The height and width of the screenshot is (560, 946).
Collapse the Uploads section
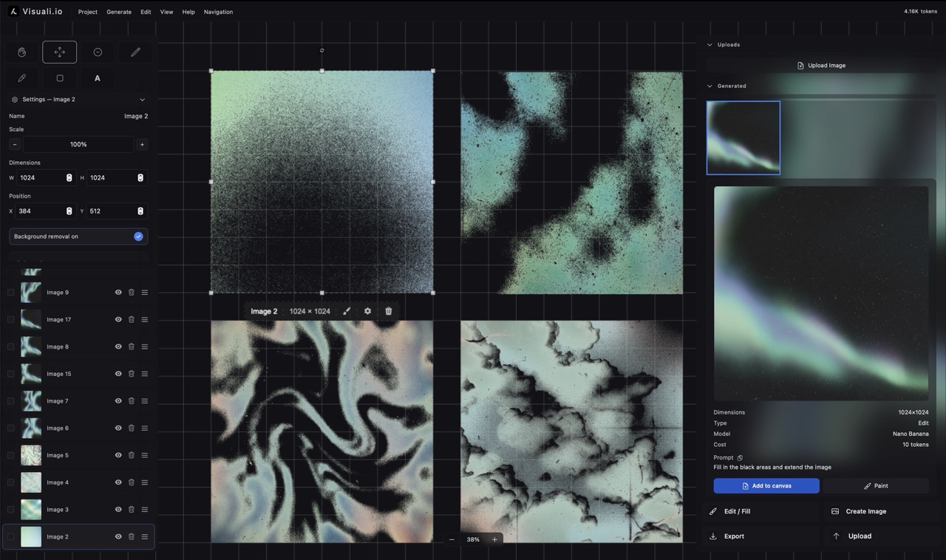click(709, 44)
